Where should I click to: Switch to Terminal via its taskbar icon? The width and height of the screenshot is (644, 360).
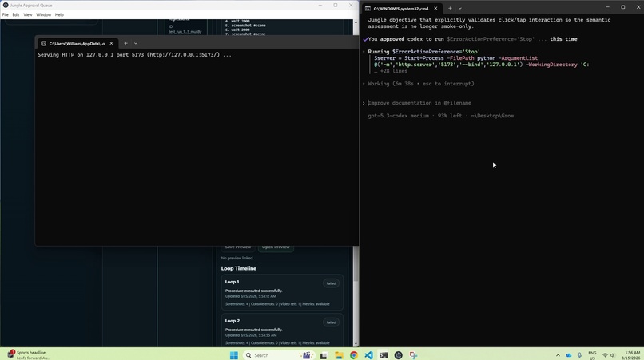(384, 355)
